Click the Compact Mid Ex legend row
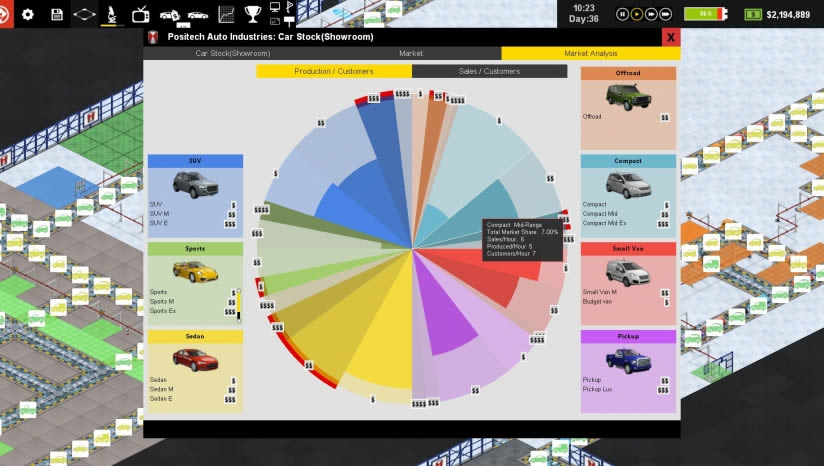 coord(626,223)
